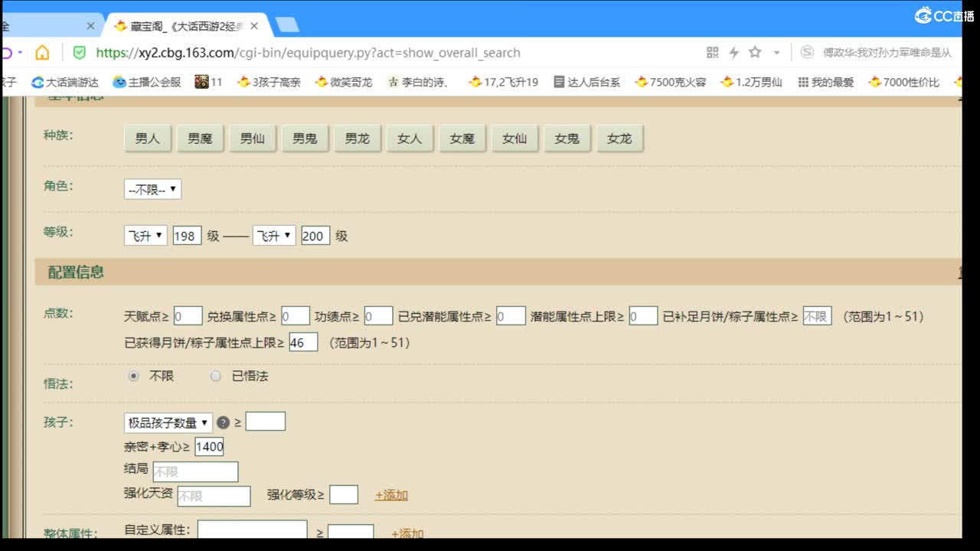Click the help question mark icon by 孩子
This screenshot has width=980, height=551.
(223, 422)
